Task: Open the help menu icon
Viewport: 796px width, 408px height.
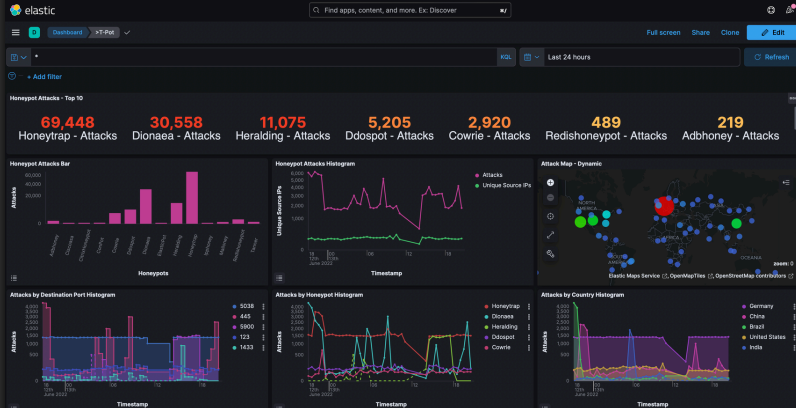Action: tap(770, 10)
